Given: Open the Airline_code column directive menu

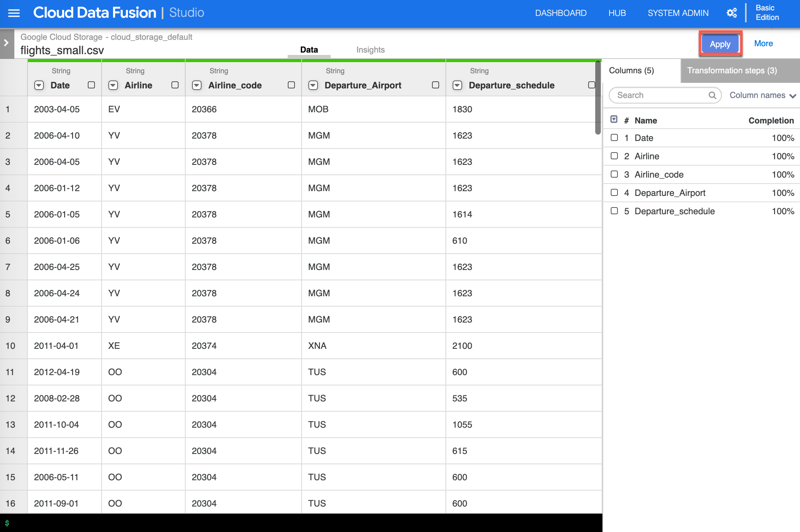Looking at the screenshot, I should click(197, 85).
